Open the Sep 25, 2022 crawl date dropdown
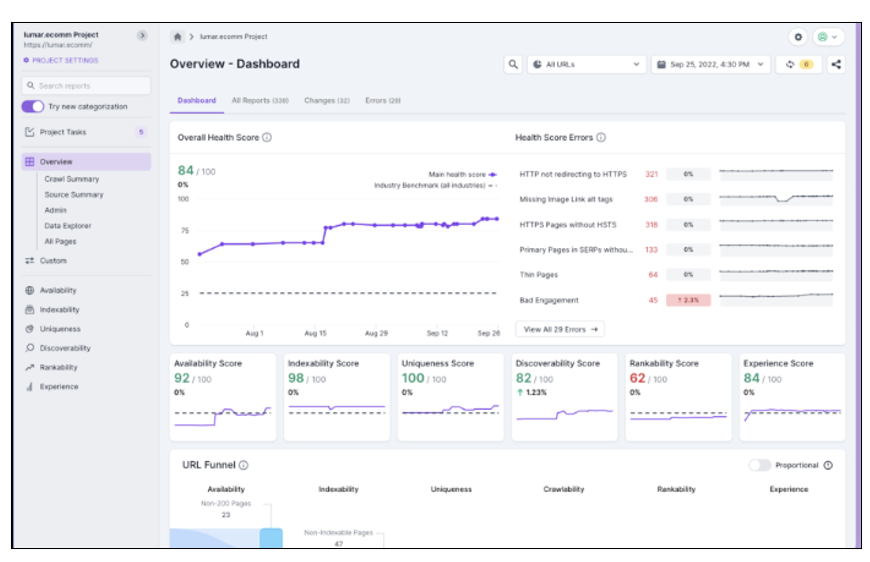The width and height of the screenshot is (870, 562). coord(711,64)
